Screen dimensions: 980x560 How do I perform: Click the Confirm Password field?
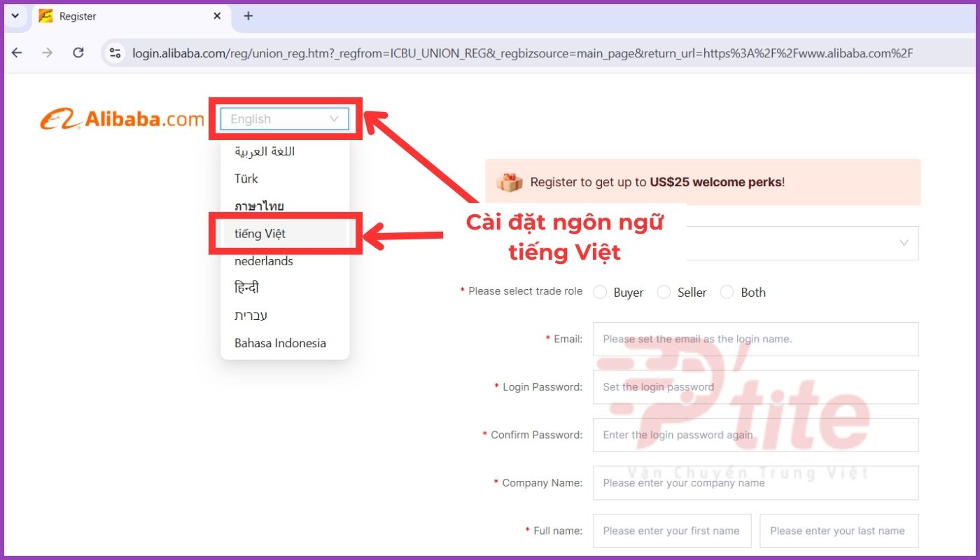pos(755,435)
